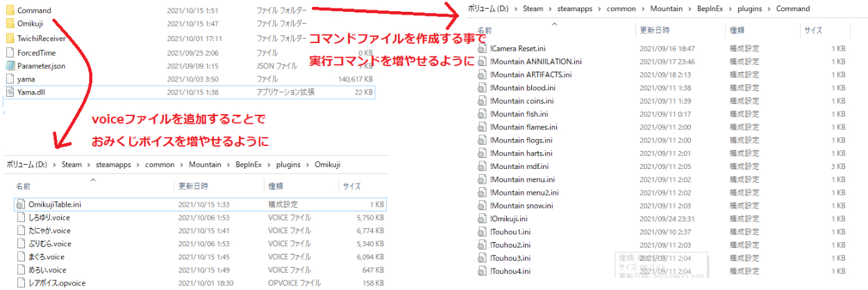This screenshot has width=868, height=290.
Task: Sort the Command list by 名前 column
Action: (485, 31)
